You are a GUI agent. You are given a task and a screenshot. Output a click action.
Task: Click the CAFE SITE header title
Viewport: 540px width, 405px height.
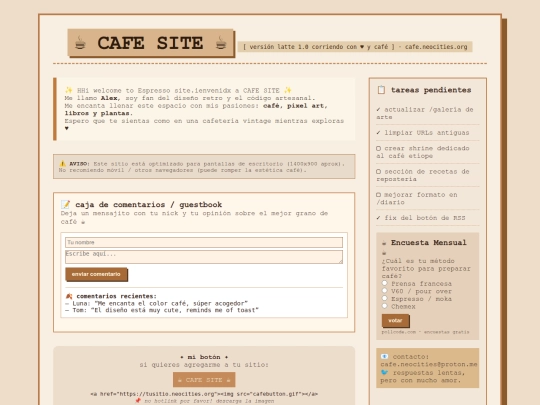pyautogui.click(x=150, y=43)
